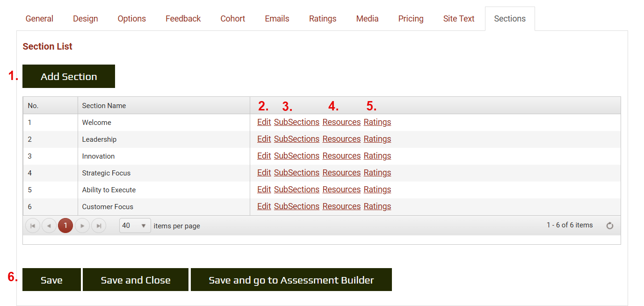
Task: Edit the Welcome section
Action: 264,122
